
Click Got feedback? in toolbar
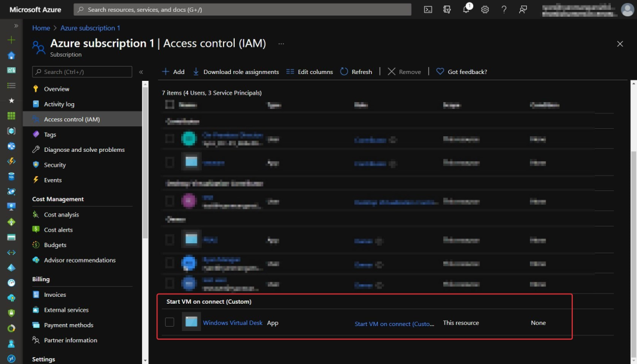[x=461, y=72]
